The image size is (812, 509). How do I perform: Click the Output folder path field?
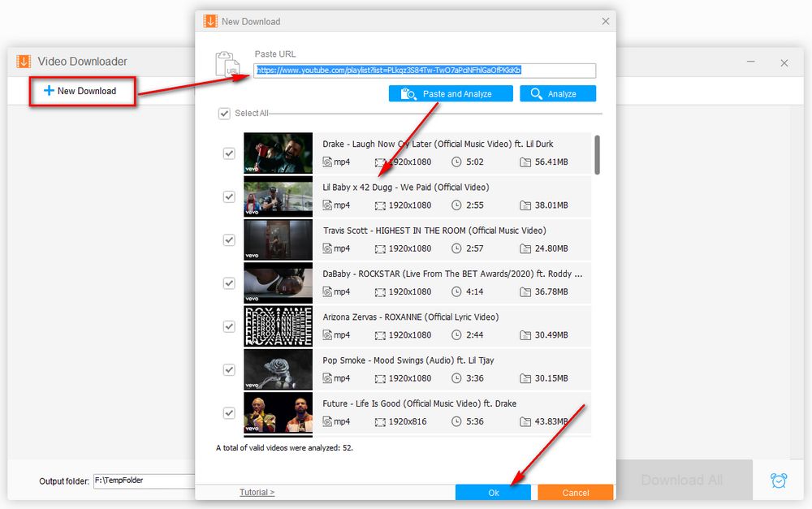[144, 481]
